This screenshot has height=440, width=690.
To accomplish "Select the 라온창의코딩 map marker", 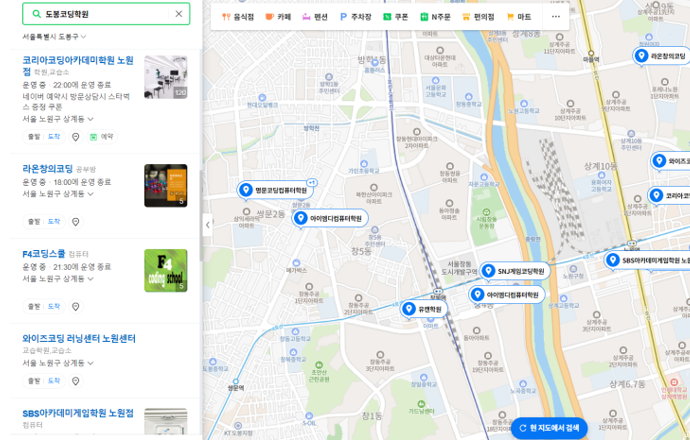I will 661,56.
